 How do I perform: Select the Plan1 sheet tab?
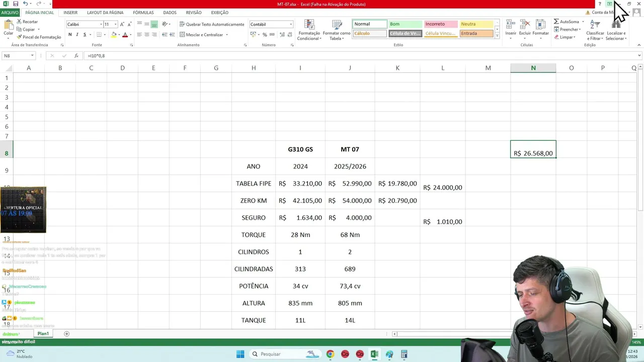[43, 334]
